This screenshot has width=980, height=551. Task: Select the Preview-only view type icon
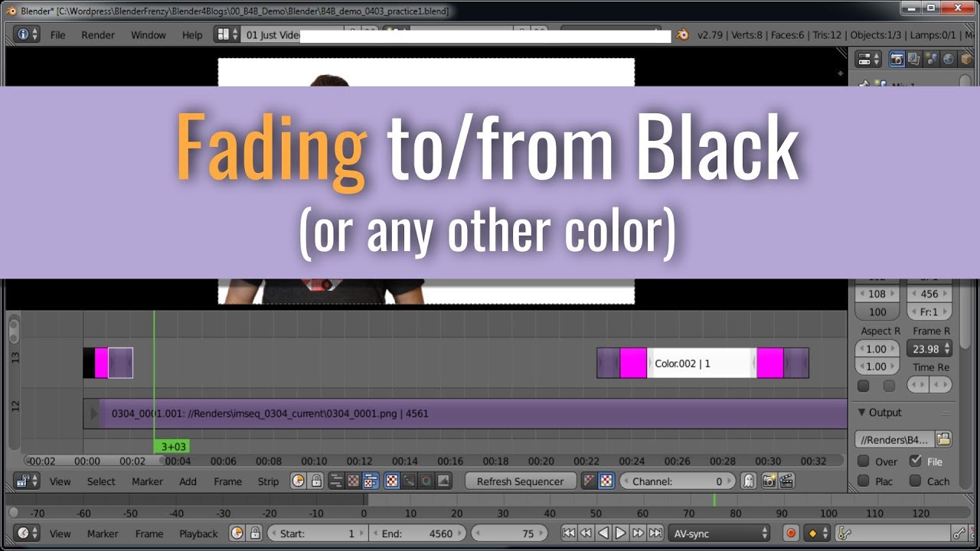click(353, 481)
